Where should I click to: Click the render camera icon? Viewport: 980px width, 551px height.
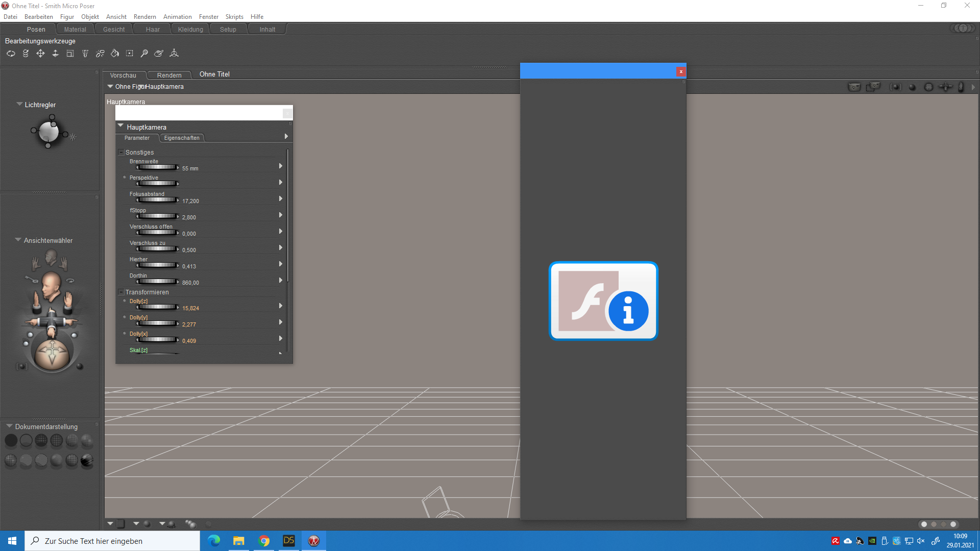click(854, 87)
